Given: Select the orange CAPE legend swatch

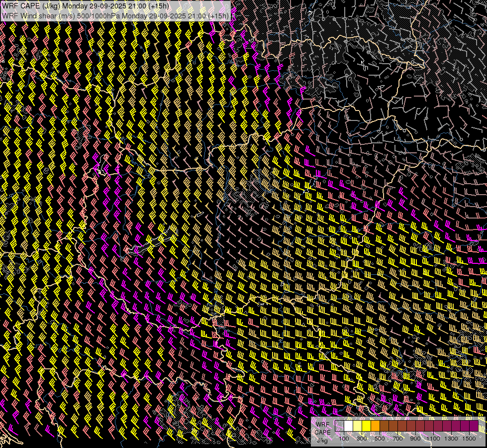Looking at the screenshot, I should tap(375, 426).
